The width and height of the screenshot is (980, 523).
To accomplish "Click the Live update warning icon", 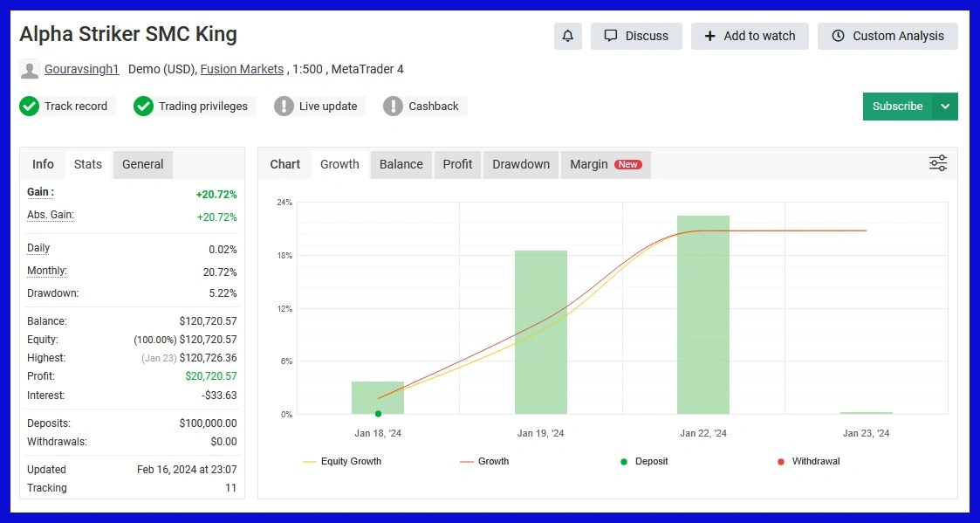I will [284, 107].
